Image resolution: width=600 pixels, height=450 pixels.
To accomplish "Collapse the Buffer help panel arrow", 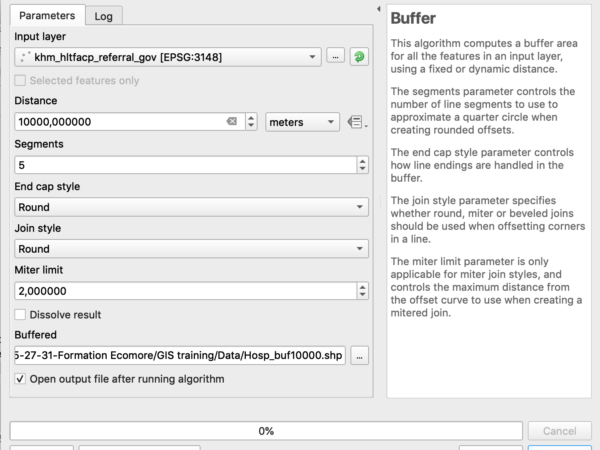I will tap(378, 9).
